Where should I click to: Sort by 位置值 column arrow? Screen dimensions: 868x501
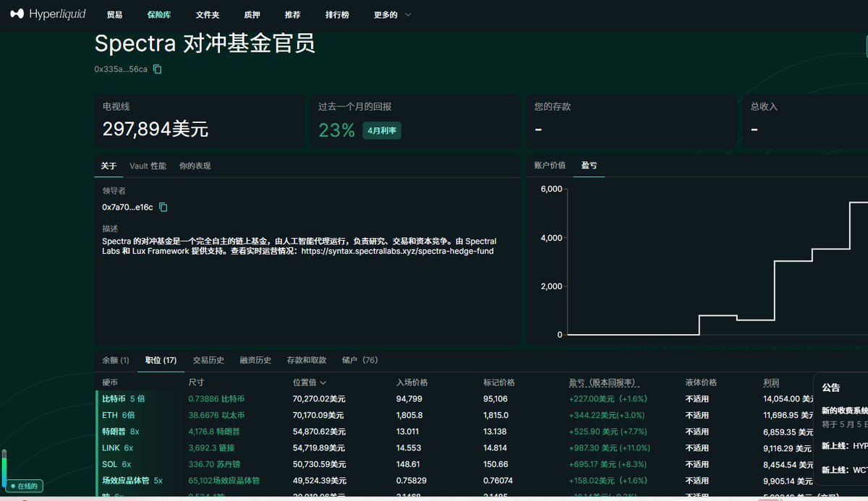tap(323, 382)
